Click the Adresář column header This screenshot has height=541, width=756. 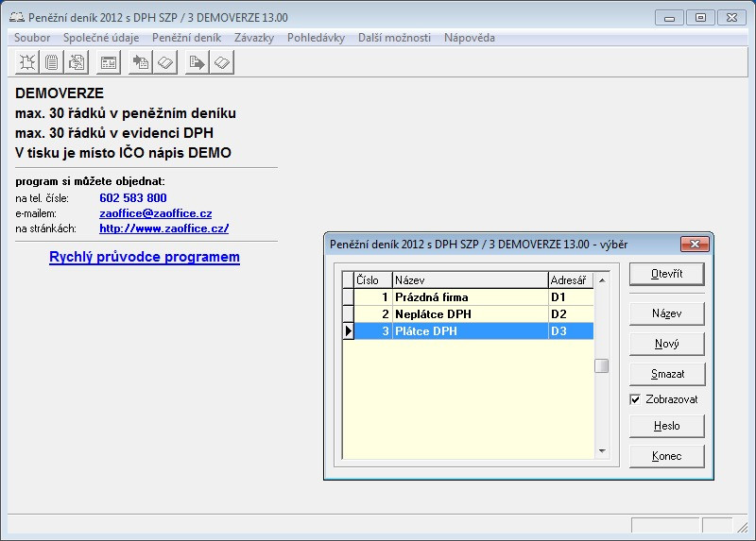pyautogui.click(x=571, y=279)
